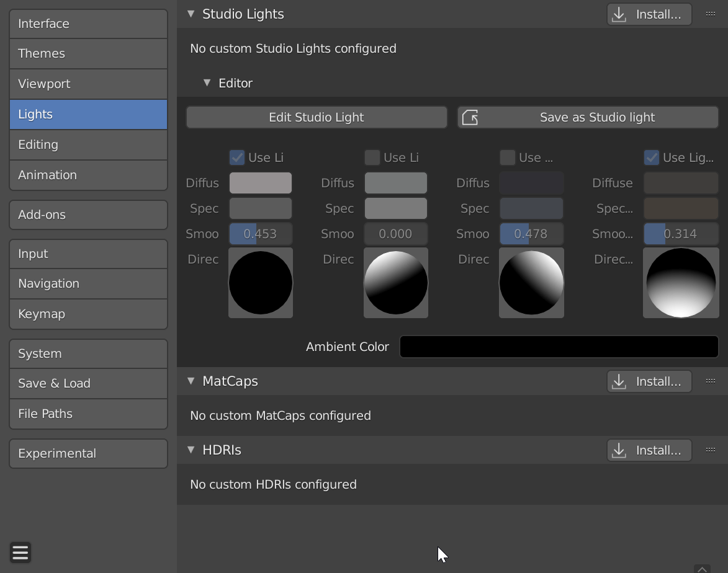Open the Add-ons preferences section

pyautogui.click(x=88, y=215)
